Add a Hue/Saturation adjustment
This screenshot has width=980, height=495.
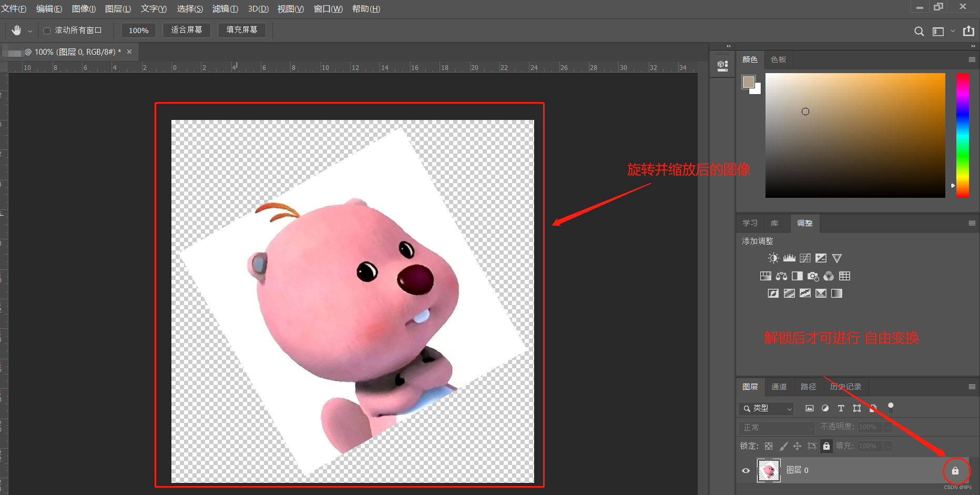click(x=765, y=276)
